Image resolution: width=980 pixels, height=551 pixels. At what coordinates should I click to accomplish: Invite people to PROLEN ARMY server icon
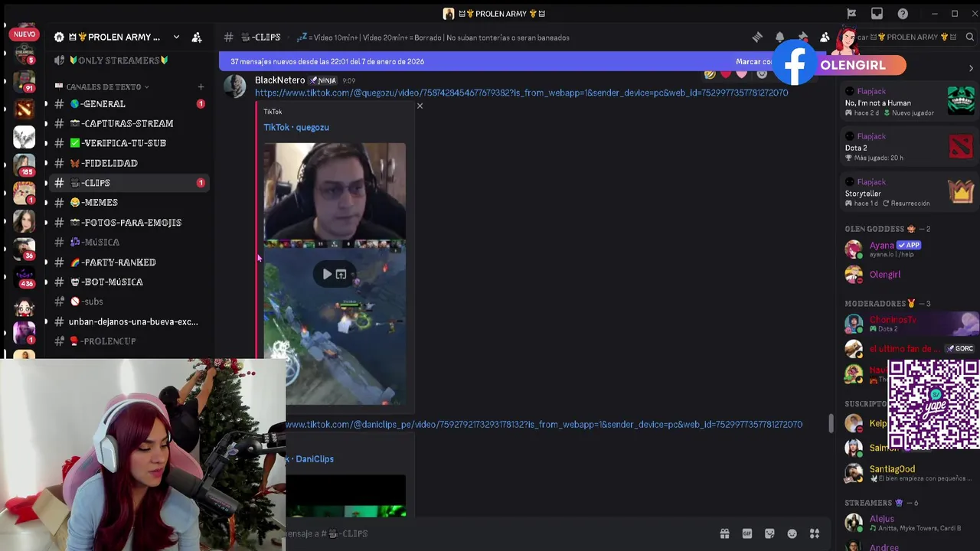pos(197,37)
